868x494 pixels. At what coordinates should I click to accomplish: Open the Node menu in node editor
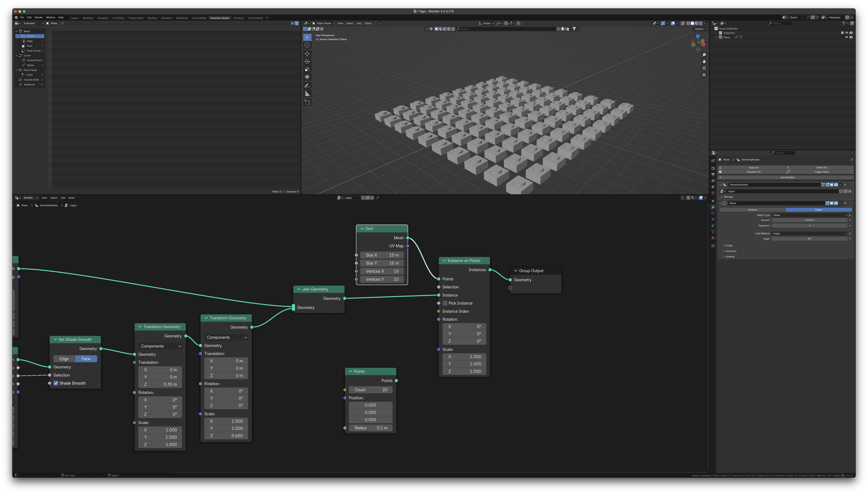[71, 198]
